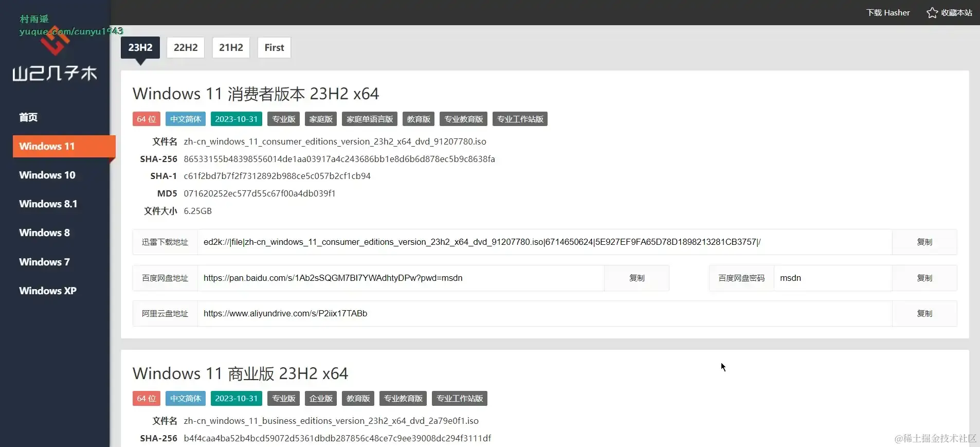Click the 64 位 tag of 消费者版本
Image resolution: width=980 pixels, height=447 pixels.
pyautogui.click(x=147, y=119)
